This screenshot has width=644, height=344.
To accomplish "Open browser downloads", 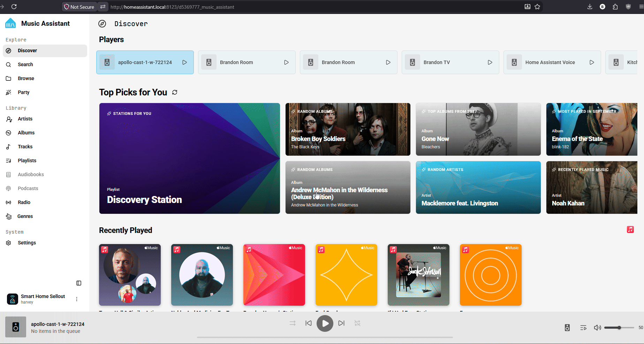I will coord(590,7).
